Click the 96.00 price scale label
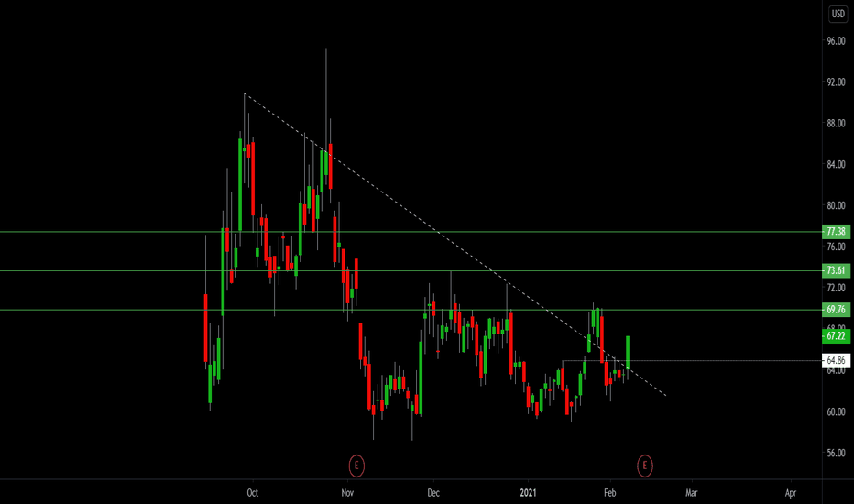 836,41
